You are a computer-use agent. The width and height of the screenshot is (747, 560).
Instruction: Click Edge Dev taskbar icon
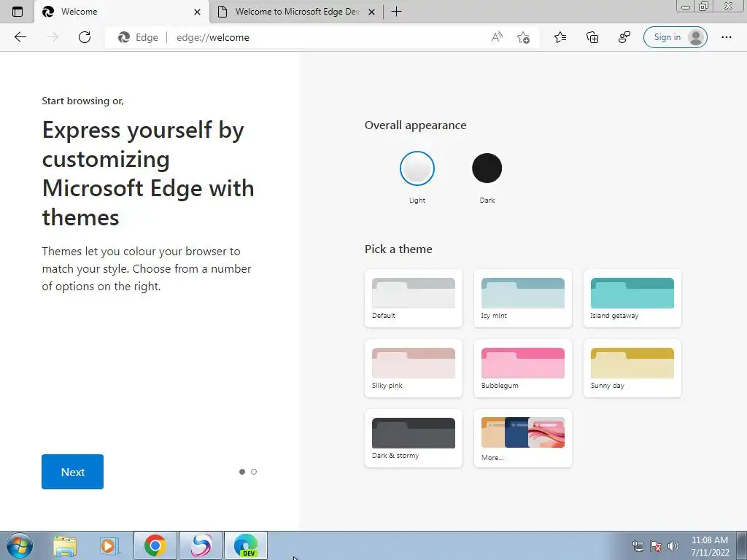(246, 545)
